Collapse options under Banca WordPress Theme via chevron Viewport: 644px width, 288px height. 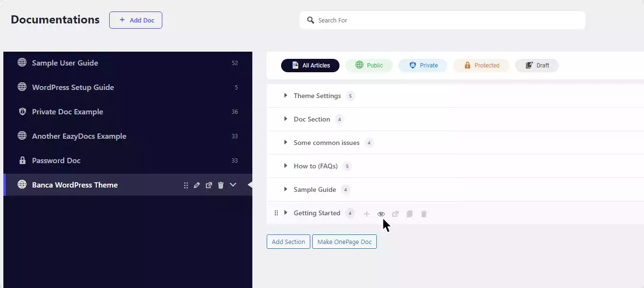(233, 185)
